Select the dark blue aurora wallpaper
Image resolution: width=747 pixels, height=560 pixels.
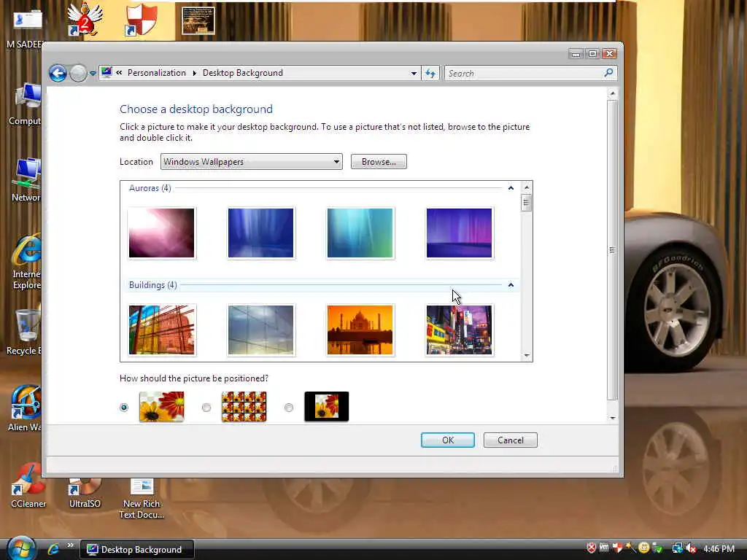tap(260, 233)
